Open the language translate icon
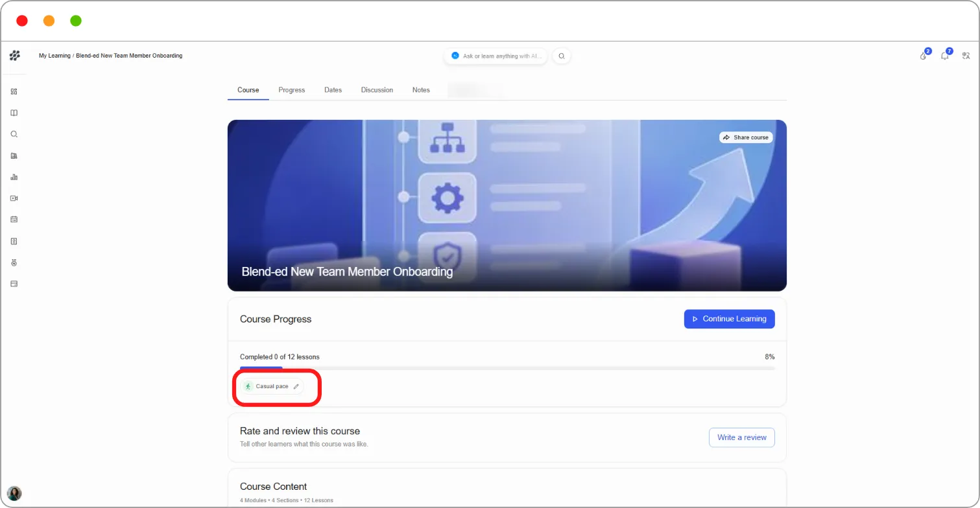This screenshot has height=508, width=980. click(966, 56)
